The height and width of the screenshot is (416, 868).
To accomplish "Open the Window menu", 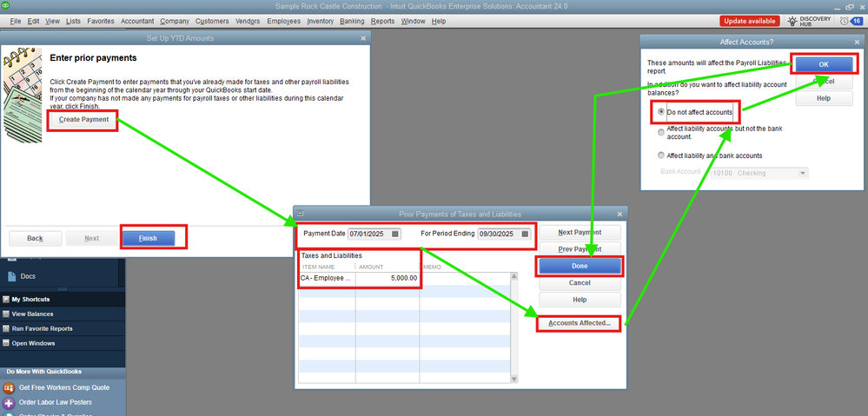I will click(x=413, y=21).
